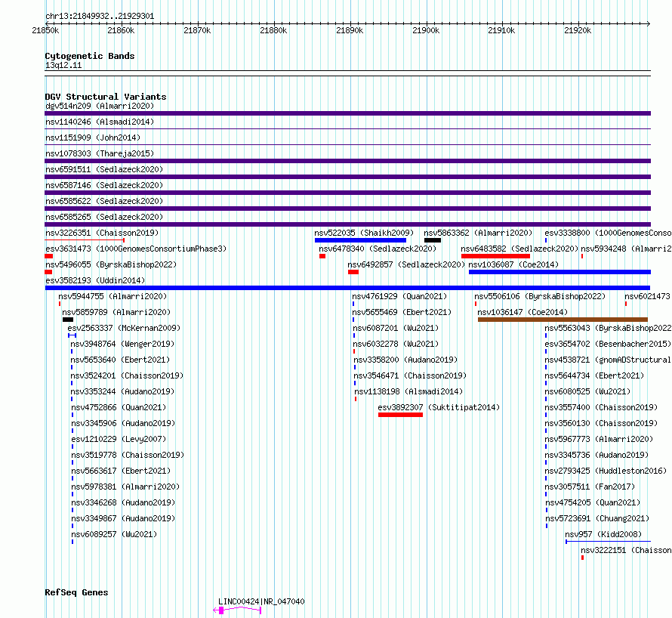Click the nsv3560130 (Chaisson2019) label
672x618 pixels.
tap(601, 423)
